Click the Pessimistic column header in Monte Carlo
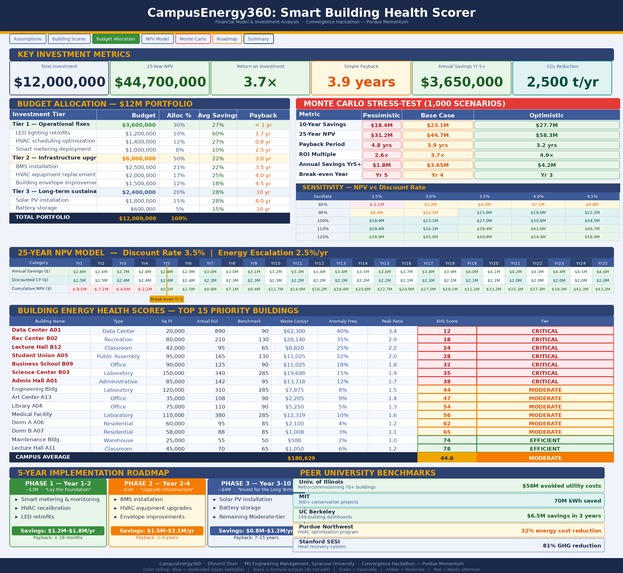This screenshot has width=623, height=573. click(x=381, y=115)
